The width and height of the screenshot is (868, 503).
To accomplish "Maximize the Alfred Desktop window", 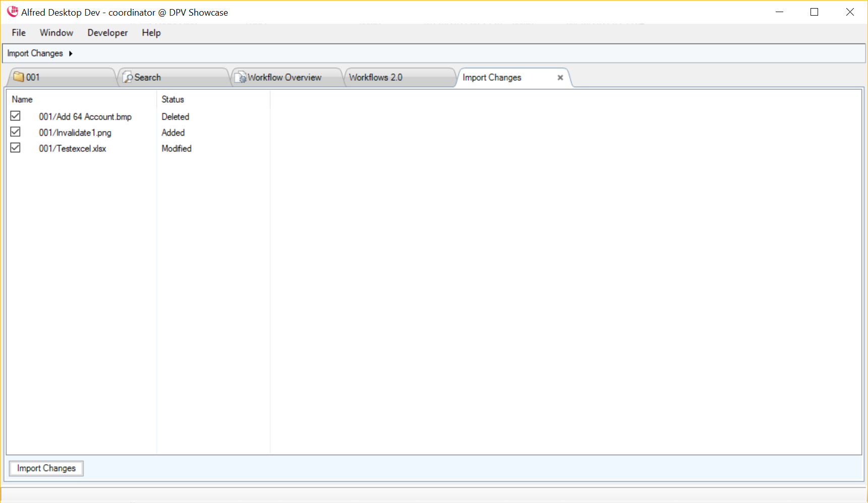I will point(814,12).
